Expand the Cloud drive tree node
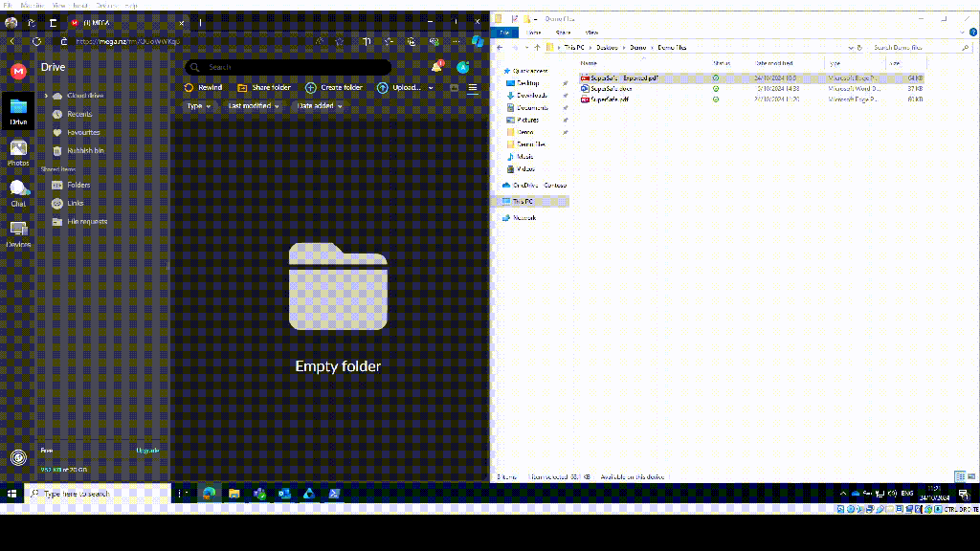Viewport: 980px width, 551px height. [46, 96]
